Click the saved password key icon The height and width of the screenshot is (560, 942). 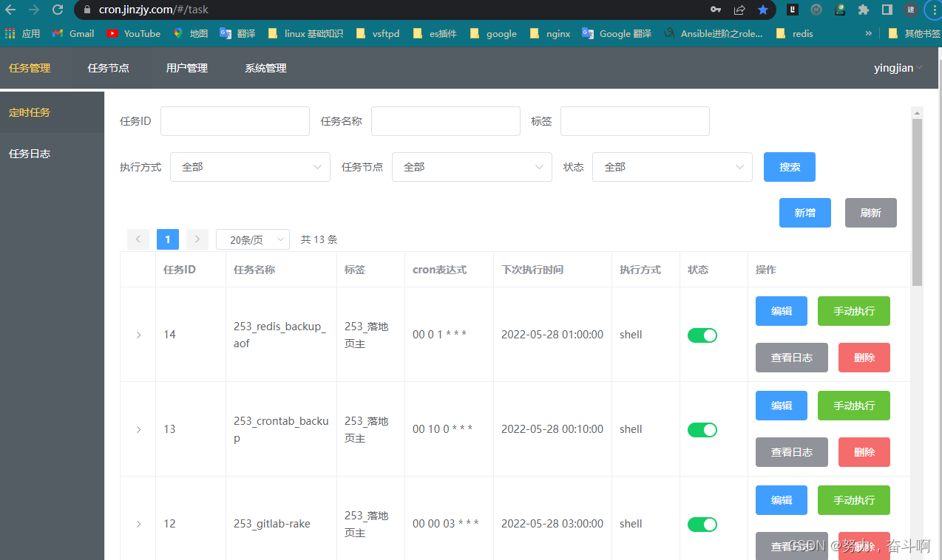coord(715,10)
